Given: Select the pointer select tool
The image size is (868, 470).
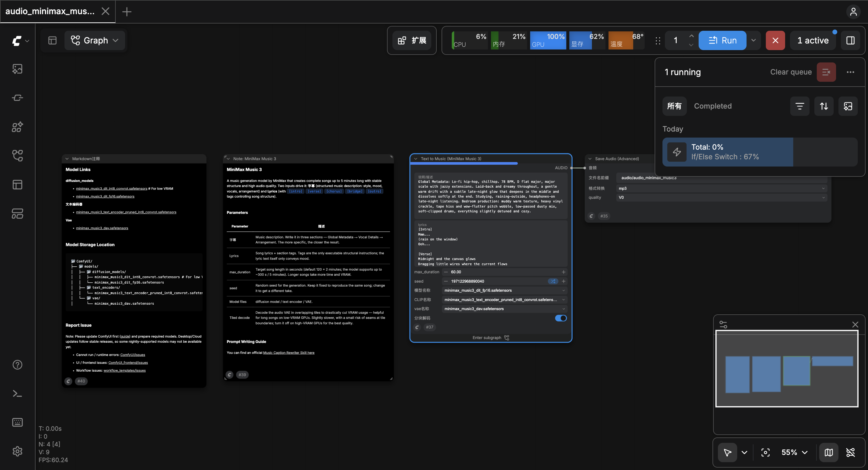Looking at the screenshot, I should point(728,453).
